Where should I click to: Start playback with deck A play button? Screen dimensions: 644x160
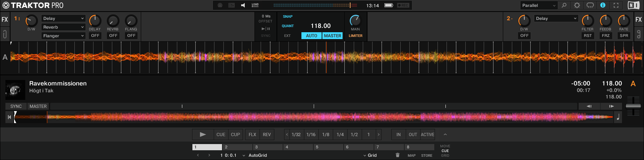pyautogui.click(x=203, y=135)
